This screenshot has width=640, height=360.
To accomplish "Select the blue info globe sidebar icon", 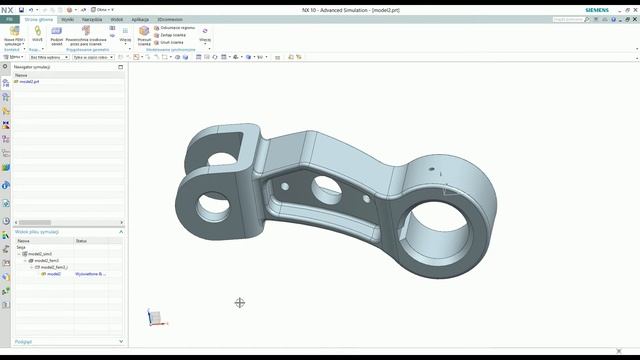I will pyautogui.click(x=6, y=185).
